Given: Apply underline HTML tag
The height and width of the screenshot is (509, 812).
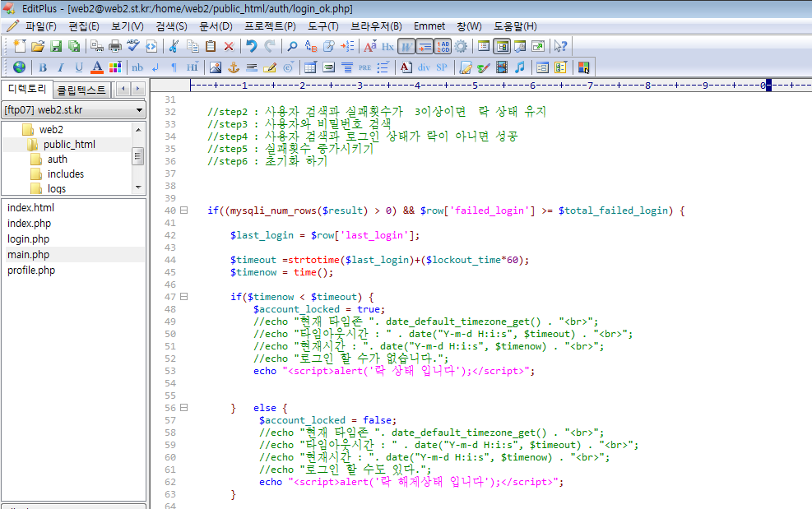Looking at the screenshot, I should [x=79, y=67].
